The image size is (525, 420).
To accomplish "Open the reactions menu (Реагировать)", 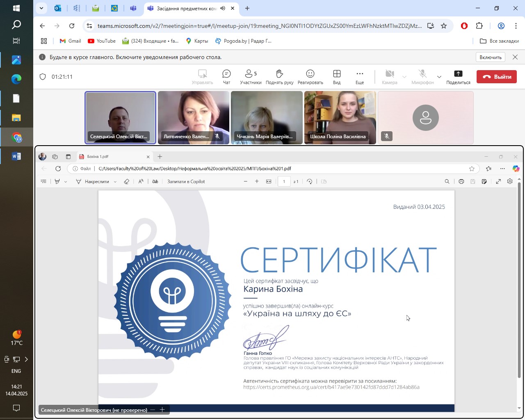I will (310, 77).
